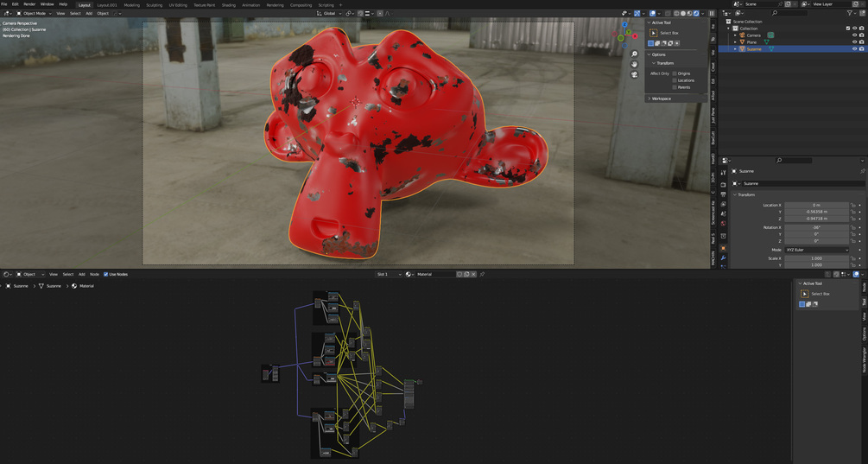The width and height of the screenshot is (868, 464).
Task: Click the viewport Object menu button
Action: pyautogui.click(x=103, y=13)
